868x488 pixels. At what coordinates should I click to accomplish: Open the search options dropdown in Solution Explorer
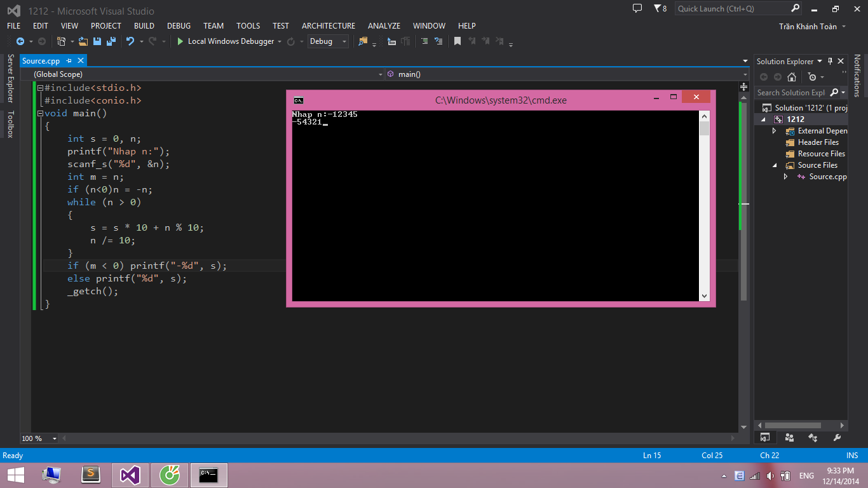pos(843,93)
